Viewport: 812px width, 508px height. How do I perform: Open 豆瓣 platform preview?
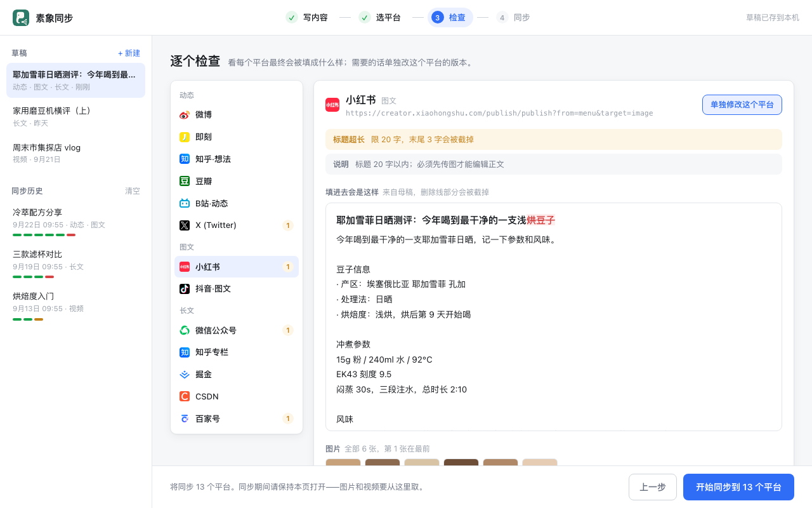pyautogui.click(x=237, y=181)
